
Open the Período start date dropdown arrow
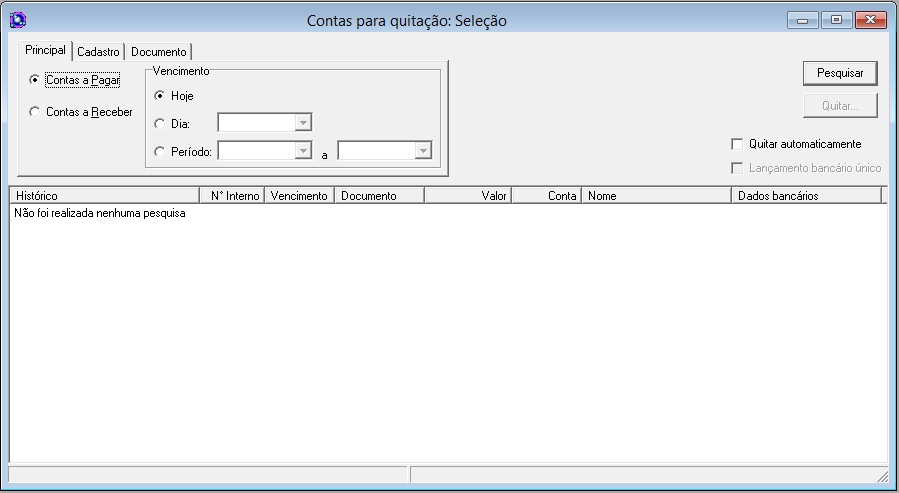click(x=303, y=151)
